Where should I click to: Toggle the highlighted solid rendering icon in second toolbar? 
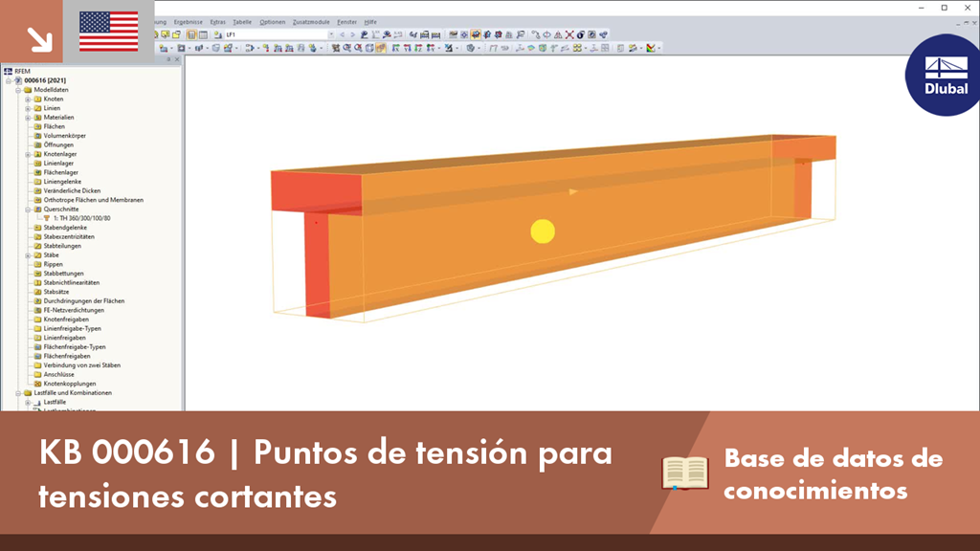tap(381, 48)
